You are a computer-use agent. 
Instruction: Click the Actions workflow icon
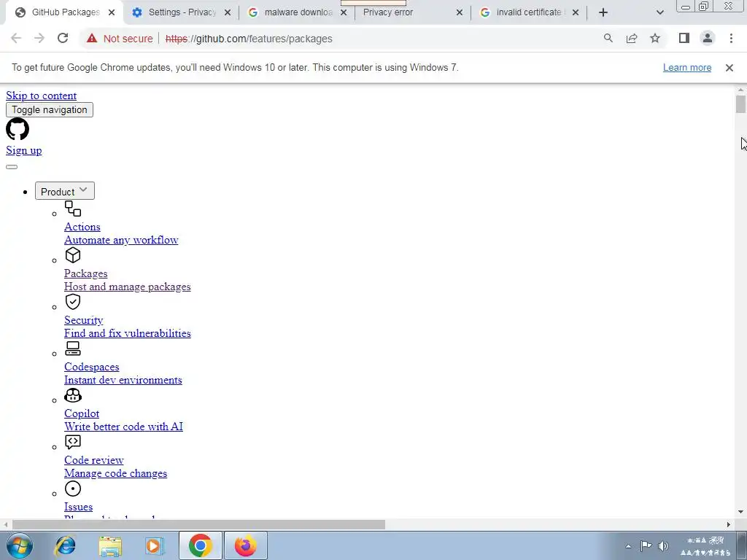coord(73,209)
